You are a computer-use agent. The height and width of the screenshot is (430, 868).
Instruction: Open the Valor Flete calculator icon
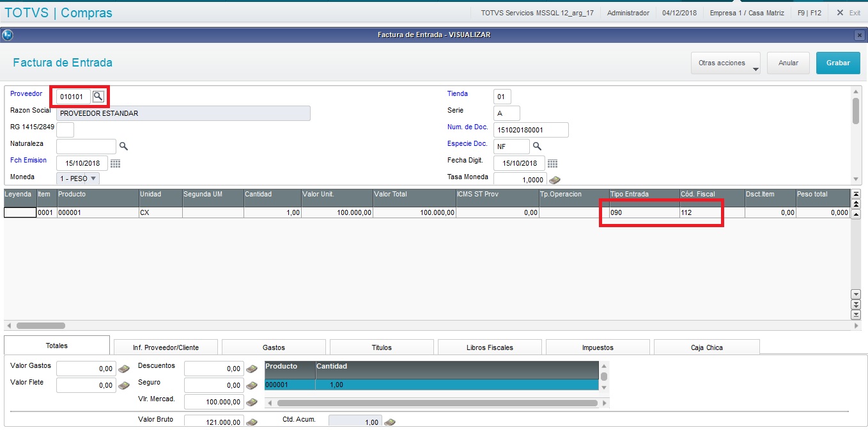(124, 385)
